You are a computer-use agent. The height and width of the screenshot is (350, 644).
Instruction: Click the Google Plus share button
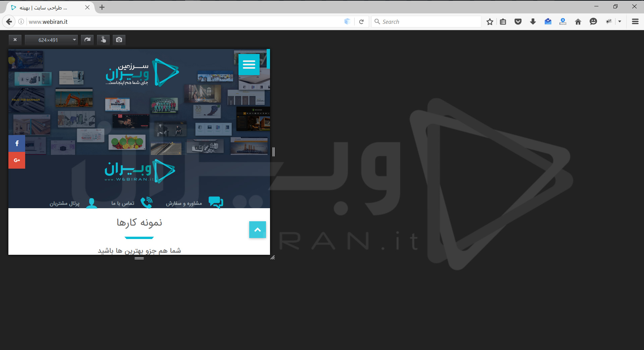[17, 160]
